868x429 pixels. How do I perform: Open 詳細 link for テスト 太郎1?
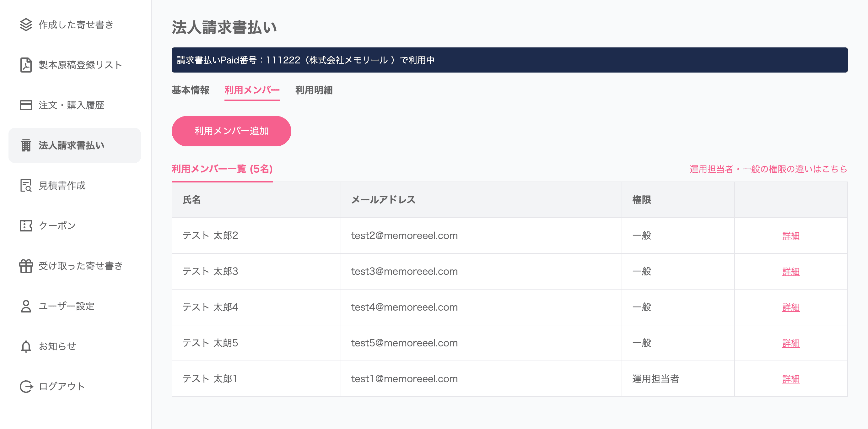point(790,379)
